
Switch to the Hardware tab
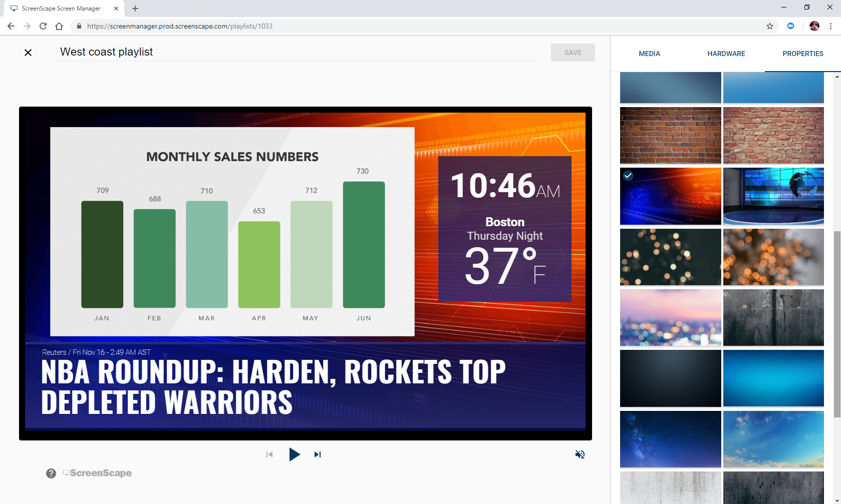pyautogui.click(x=726, y=54)
